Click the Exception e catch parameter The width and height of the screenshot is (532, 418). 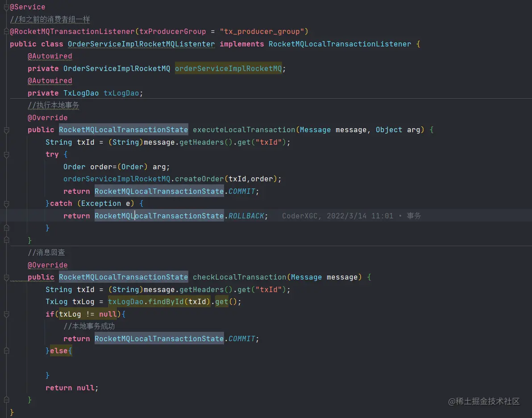(x=105, y=203)
